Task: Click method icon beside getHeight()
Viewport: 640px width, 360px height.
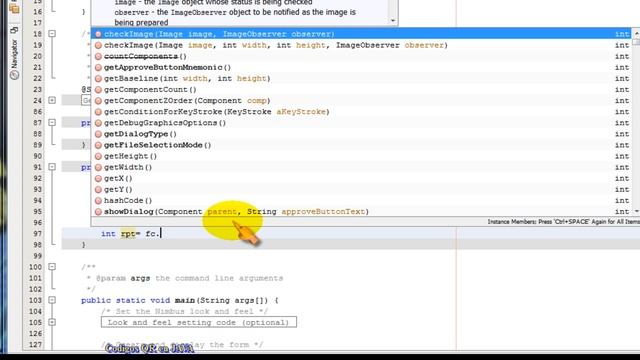Action: 98,156
